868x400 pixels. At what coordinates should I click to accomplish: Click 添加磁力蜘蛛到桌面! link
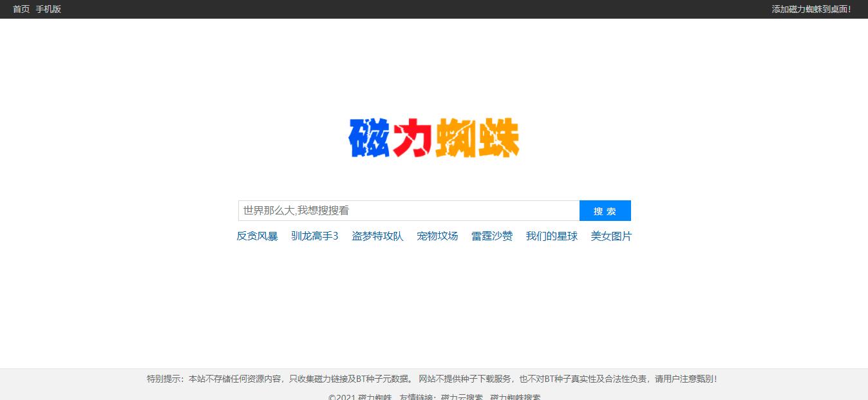pos(811,9)
